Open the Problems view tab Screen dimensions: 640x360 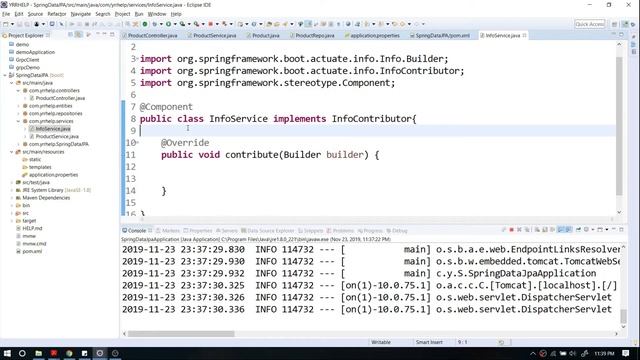tap(342, 231)
